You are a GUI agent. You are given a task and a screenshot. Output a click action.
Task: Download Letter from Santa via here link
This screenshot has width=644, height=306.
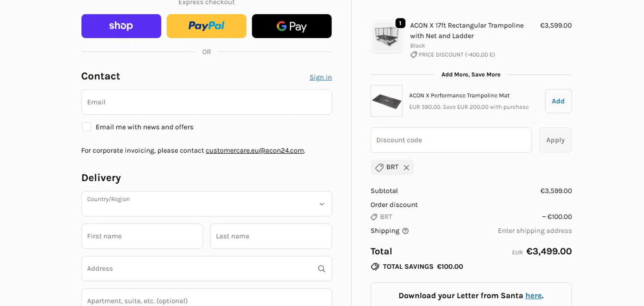pos(533,296)
